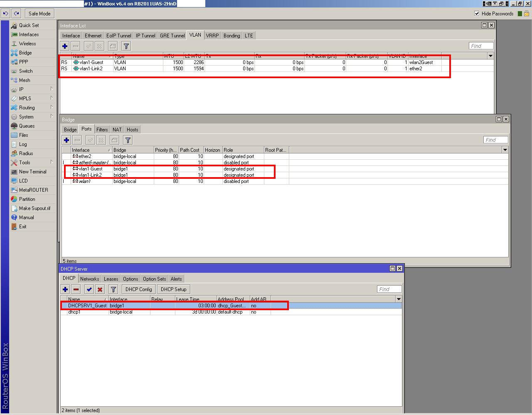Open the column dropdown in Bridge Ports table
532x415 pixels.
point(505,150)
